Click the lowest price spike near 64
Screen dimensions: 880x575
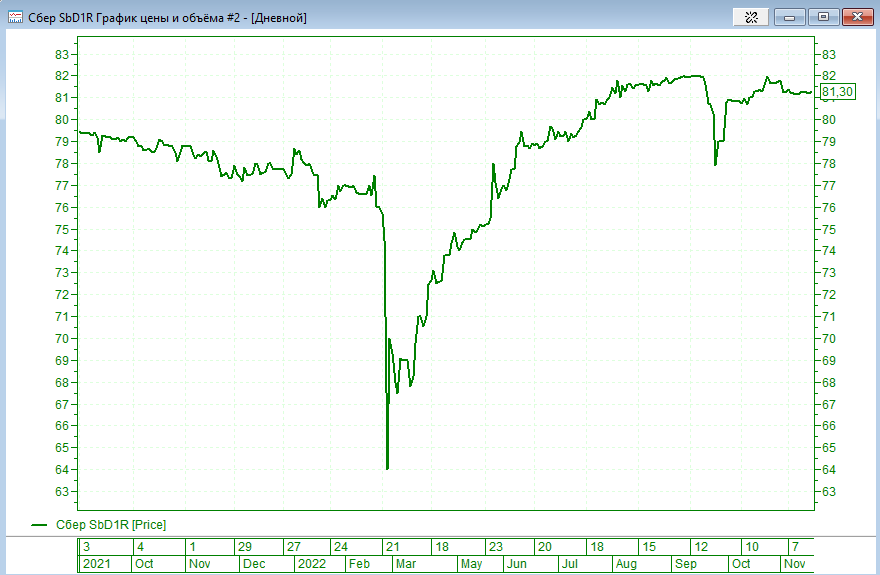click(x=387, y=467)
